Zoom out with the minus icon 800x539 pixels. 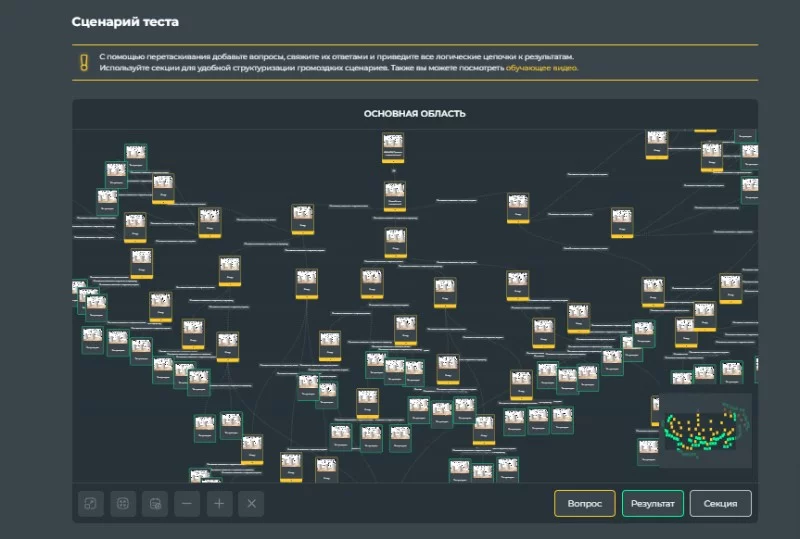point(187,504)
